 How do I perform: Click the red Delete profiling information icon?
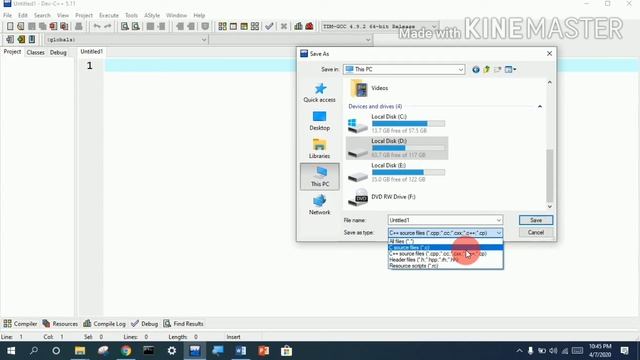(x=309, y=26)
